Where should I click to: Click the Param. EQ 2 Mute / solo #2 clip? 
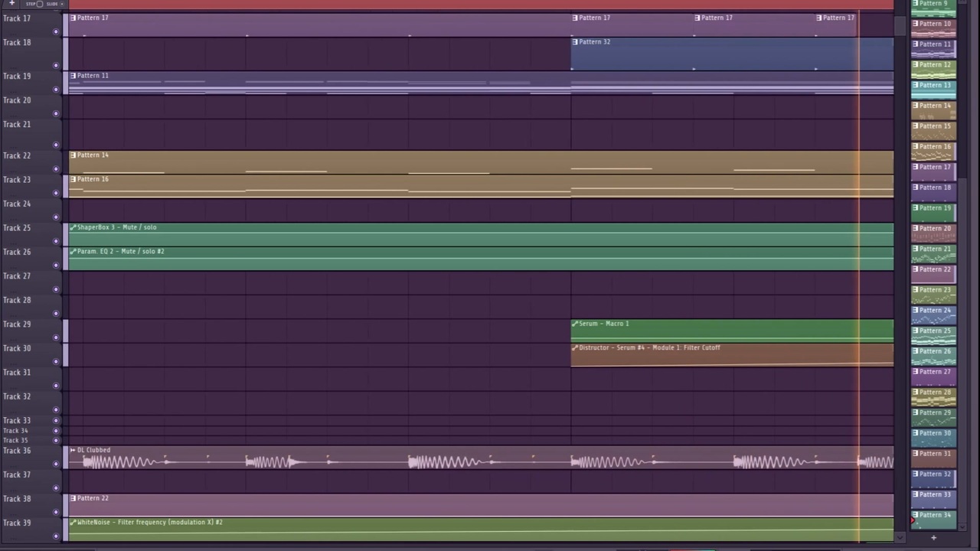(481, 259)
